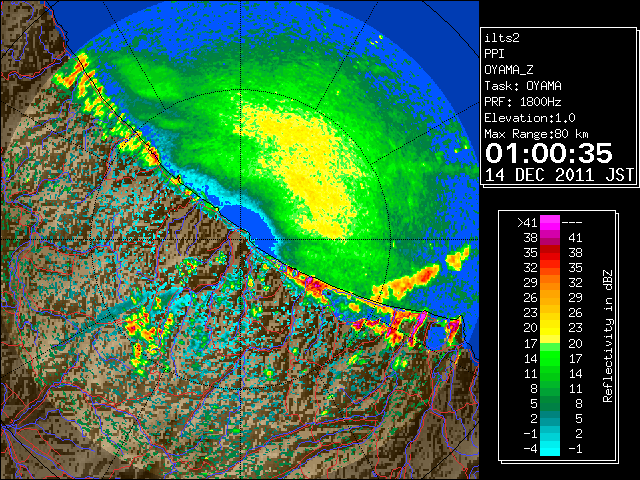Select the "PPI" scan type text
The height and width of the screenshot is (480, 640).
pyautogui.click(x=494, y=54)
